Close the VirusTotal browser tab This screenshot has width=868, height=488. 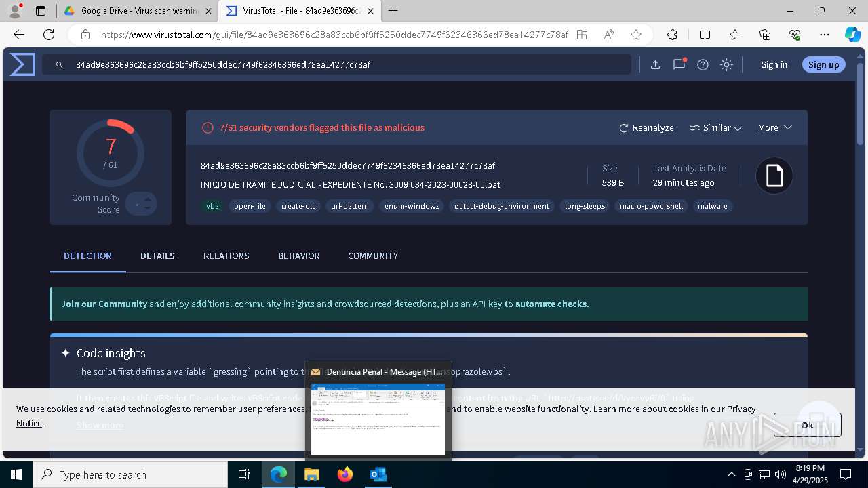370,11
